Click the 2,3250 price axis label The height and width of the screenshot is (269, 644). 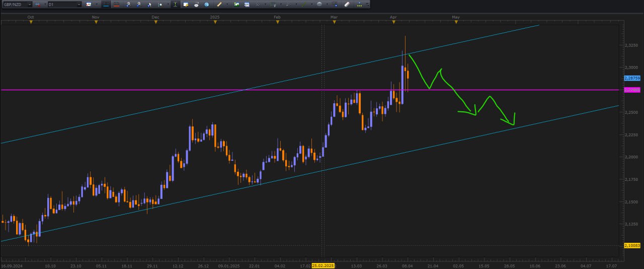click(x=631, y=45)
